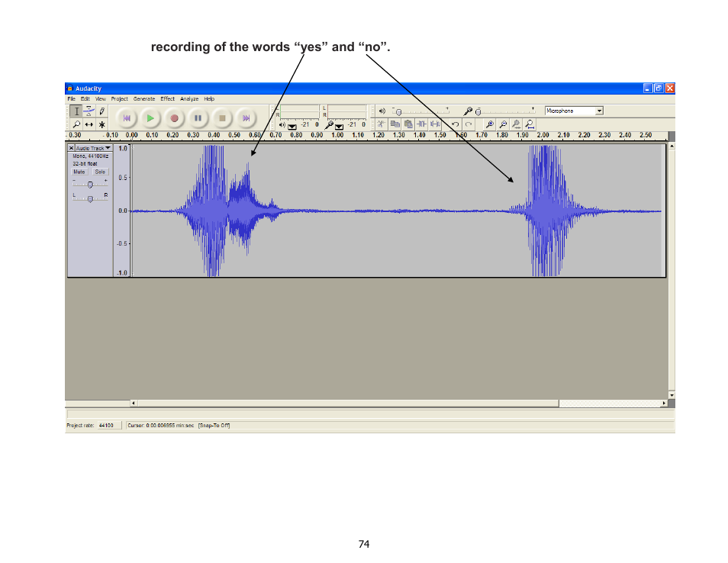Click the Project rate 44100 field
Viewport: 728px width, 563px height.
coord(109,425)
